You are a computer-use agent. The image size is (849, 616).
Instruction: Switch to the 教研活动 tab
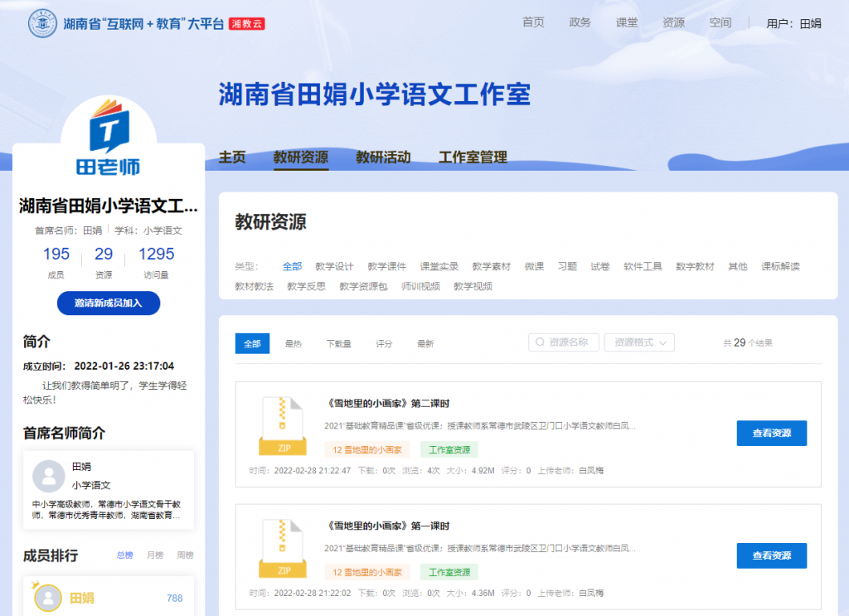pos(383,158)
